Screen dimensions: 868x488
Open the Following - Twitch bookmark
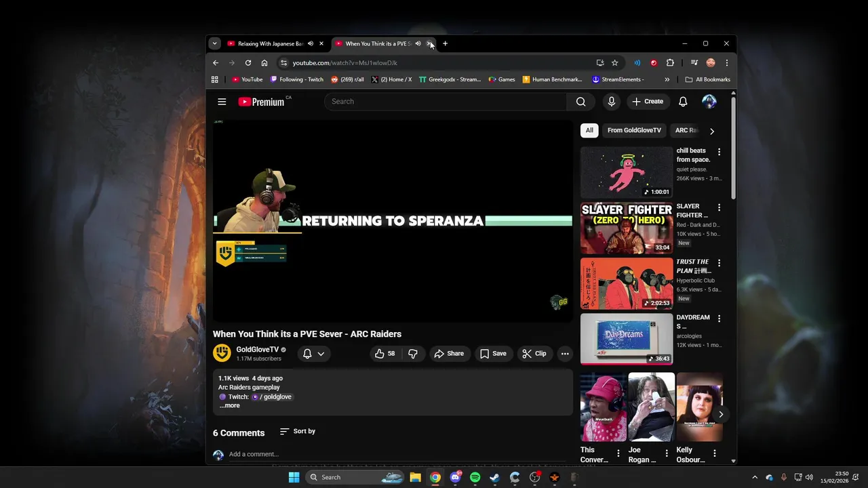297,79
